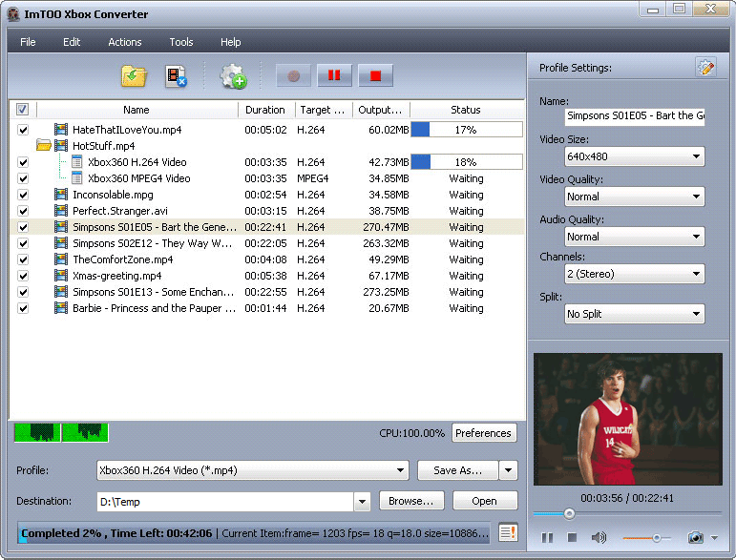Open the Destination path dropdown arrow
The width and height of the screenshot is (736, 560).
pyautogui.click(x=362, y=502)
